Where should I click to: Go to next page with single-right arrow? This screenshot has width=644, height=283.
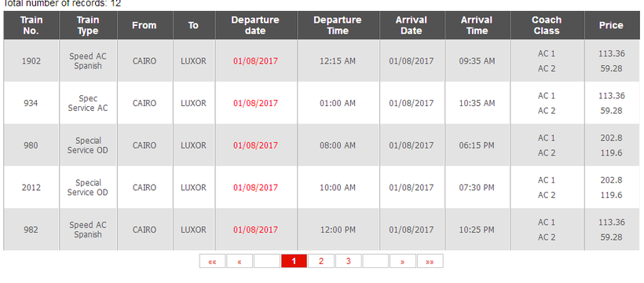click(402, 261)
